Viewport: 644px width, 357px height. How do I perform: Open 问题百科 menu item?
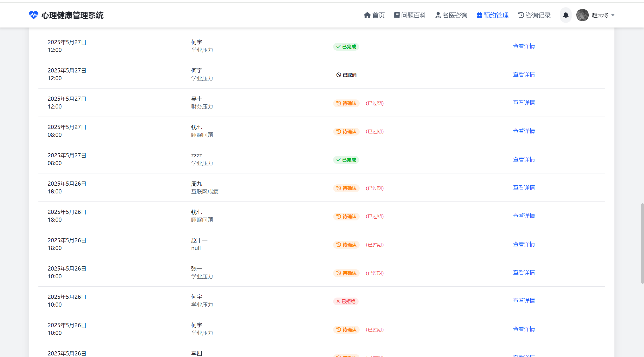410,15
